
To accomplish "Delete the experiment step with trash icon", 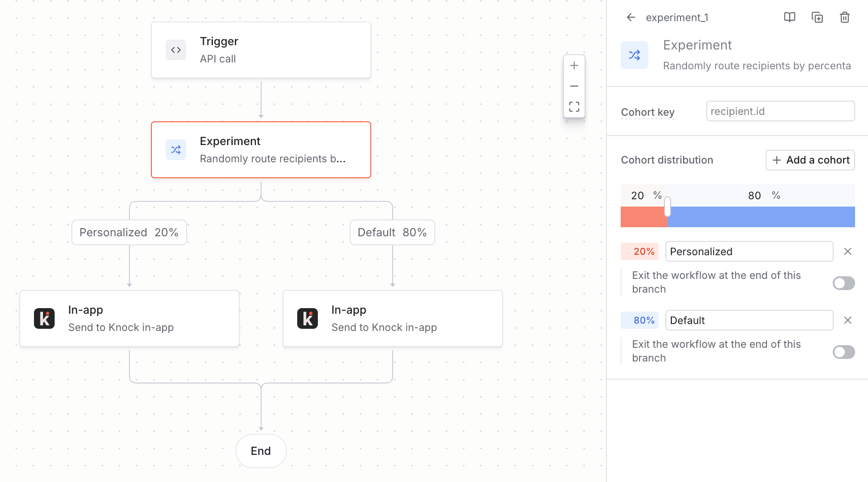I will tap(844, 17).
